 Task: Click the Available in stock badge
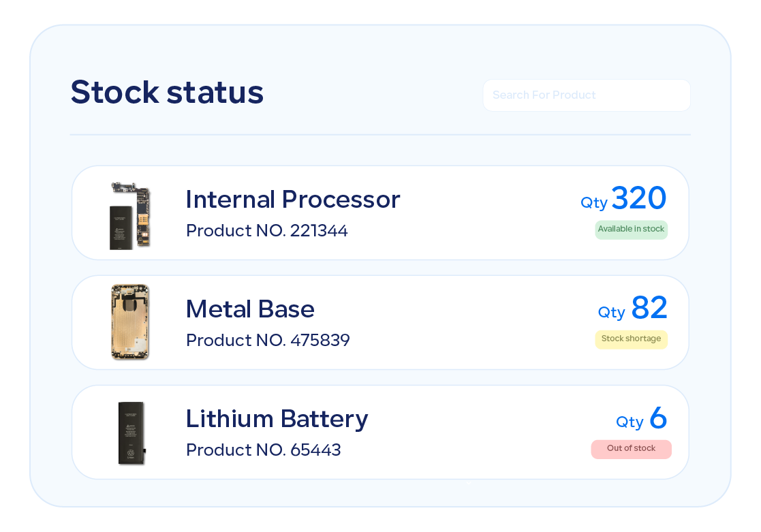[x=631, y=230]
